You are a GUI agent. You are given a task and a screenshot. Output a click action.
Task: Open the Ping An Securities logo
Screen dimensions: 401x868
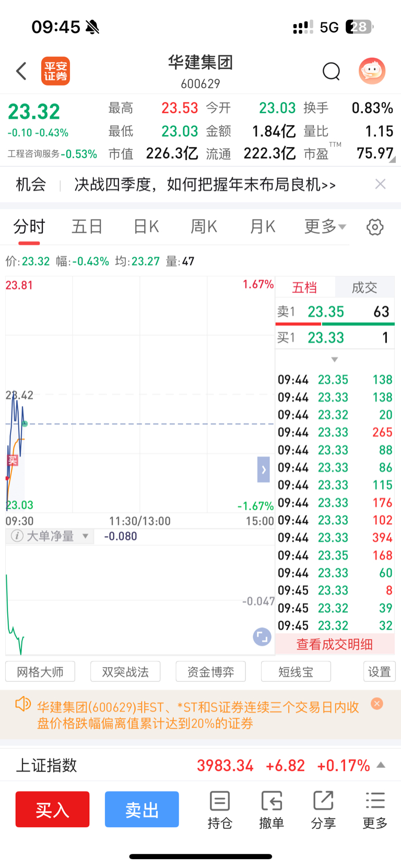click(x=55, y=71)
